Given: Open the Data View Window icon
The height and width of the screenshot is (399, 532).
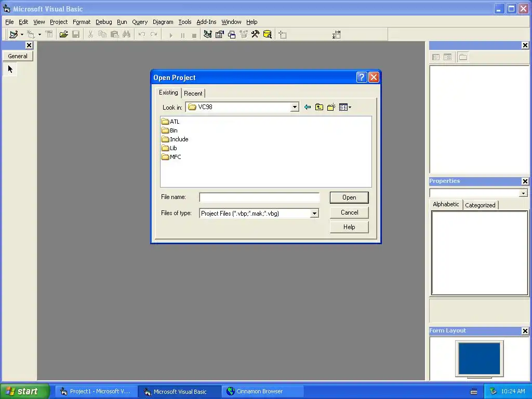Looking at the screenshot, I should tap(268, 34).
